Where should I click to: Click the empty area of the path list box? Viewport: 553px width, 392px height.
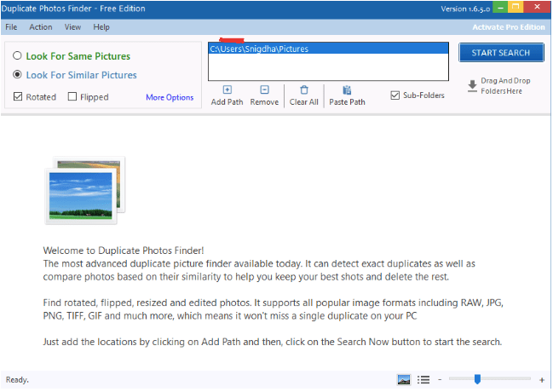pos(328,66)
